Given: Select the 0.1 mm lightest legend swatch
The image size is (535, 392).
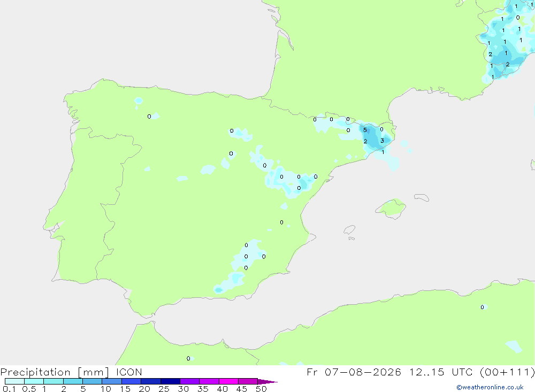Looking at the screenshot, I should (14, 381).
